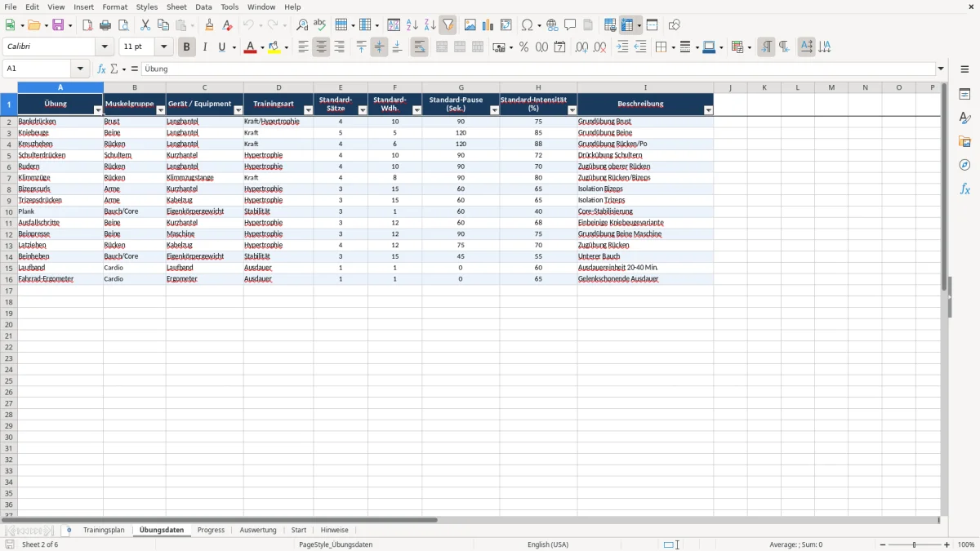The height and width of the screenshot is (551, 980).
Task: Click Sort Descending icon
Action: (x=430, y=25)
